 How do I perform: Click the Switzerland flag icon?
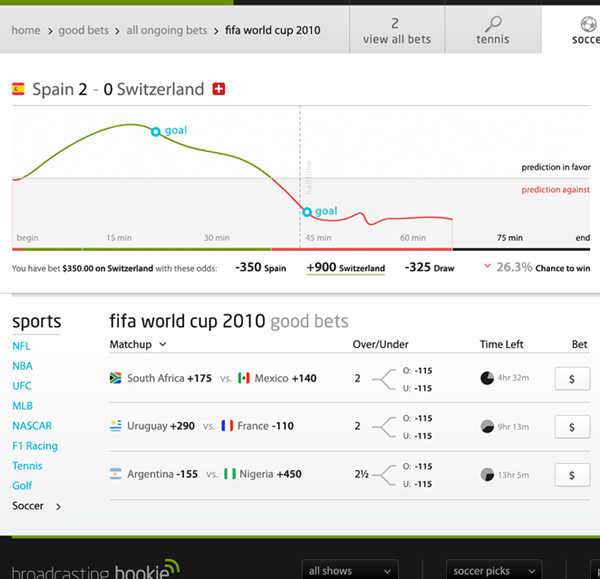point(219,89)
